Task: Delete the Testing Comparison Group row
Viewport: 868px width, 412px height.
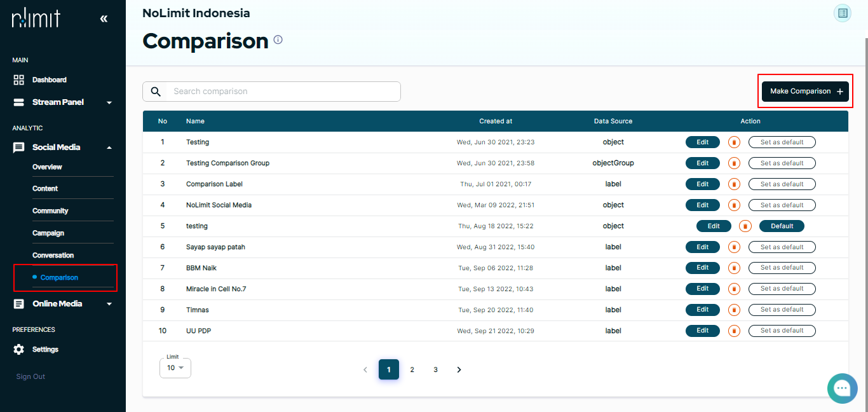Action: pos(734,163)
